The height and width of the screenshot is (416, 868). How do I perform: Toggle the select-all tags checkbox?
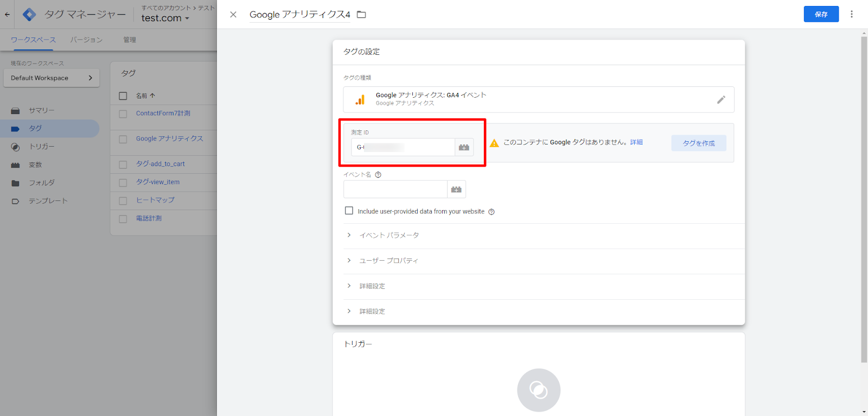[123, 96]
